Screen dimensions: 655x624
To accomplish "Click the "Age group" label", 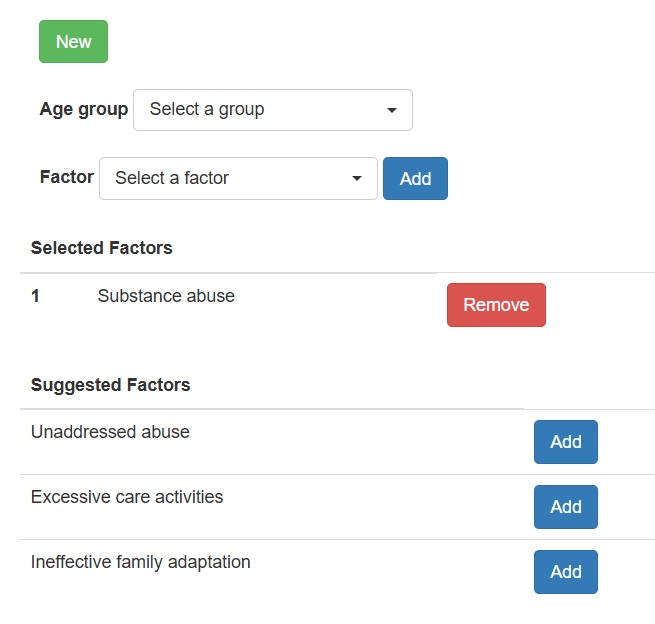I will 84,110.
